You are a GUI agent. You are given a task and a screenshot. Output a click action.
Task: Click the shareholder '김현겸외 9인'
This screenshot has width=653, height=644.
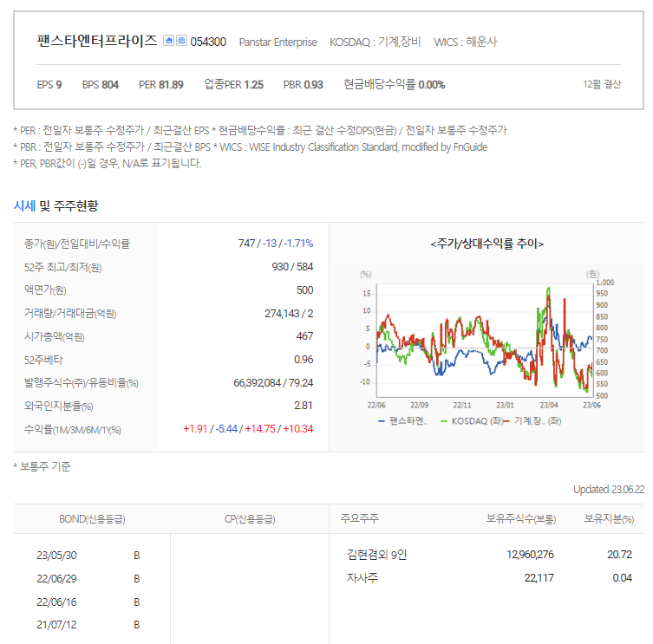(x=376, y=555)
